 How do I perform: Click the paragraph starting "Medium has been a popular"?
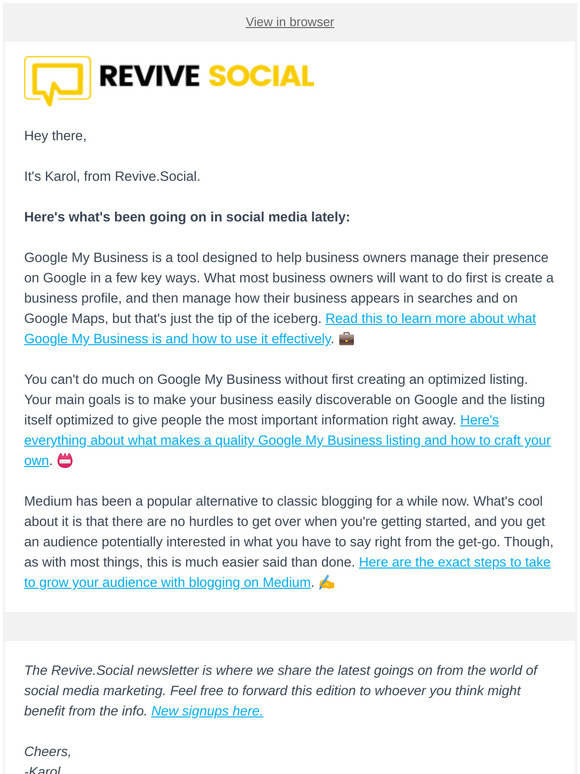coord(289,542)
